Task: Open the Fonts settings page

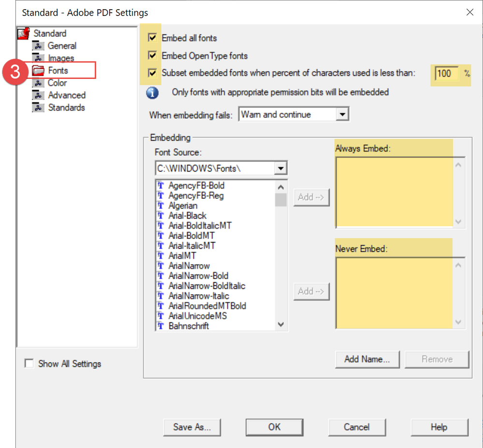Action: coord(58,70)
